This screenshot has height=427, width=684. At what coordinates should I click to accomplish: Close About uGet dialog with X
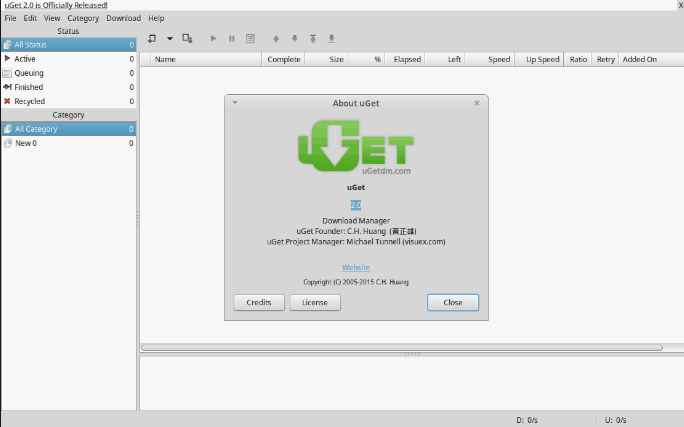pyautogui.click(x=477, y=103)
